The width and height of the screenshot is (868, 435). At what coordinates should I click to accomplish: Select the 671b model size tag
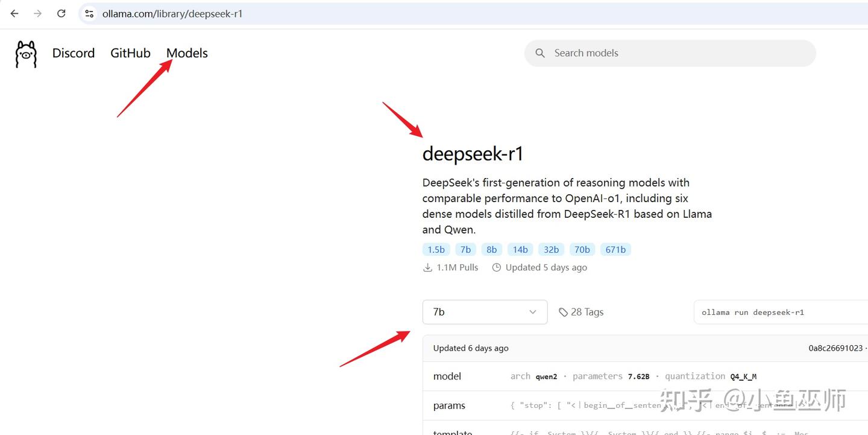click(x=615, y=249)
